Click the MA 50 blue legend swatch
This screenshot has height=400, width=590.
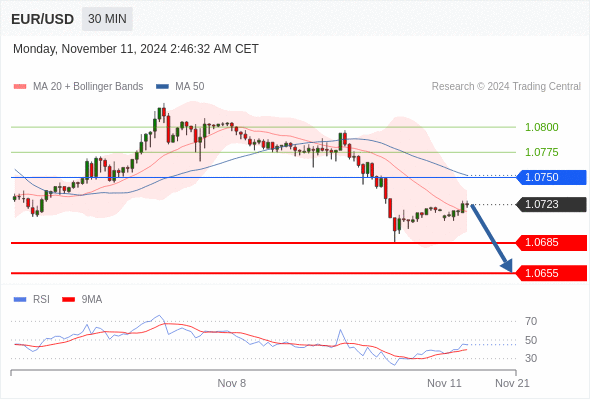(162, 87)
